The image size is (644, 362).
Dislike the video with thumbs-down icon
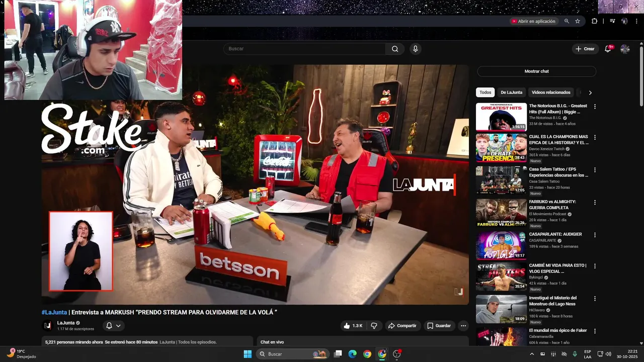click(374, 326)
